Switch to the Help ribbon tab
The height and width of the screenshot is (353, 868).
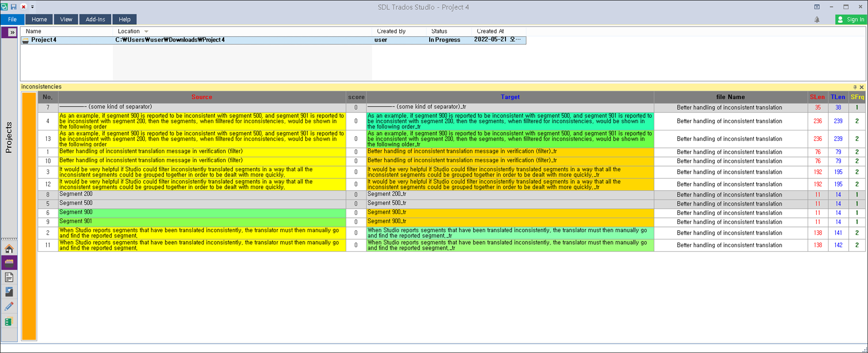point(124,19)
